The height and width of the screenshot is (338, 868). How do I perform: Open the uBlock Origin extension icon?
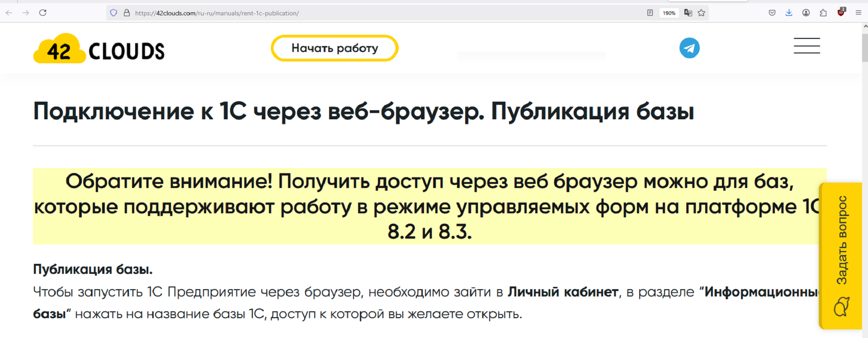pyautogui.click(x=841, y=13)
